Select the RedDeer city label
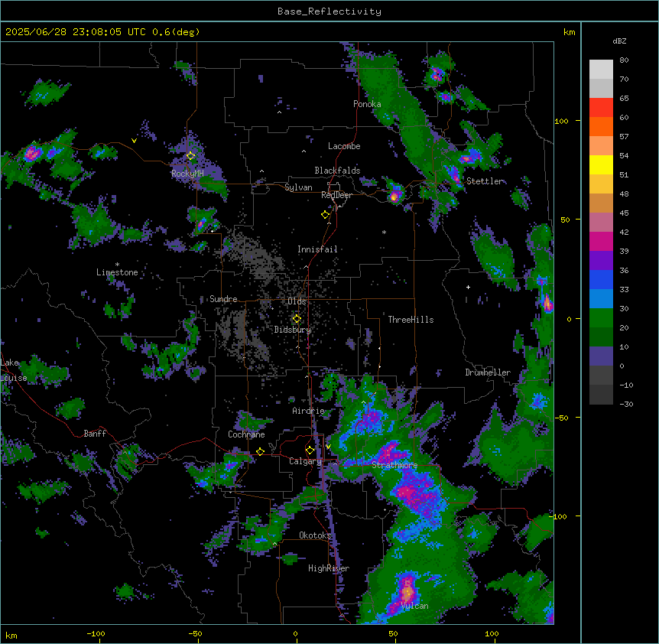This screenshot has width=659, height=644. coord(336,195)
